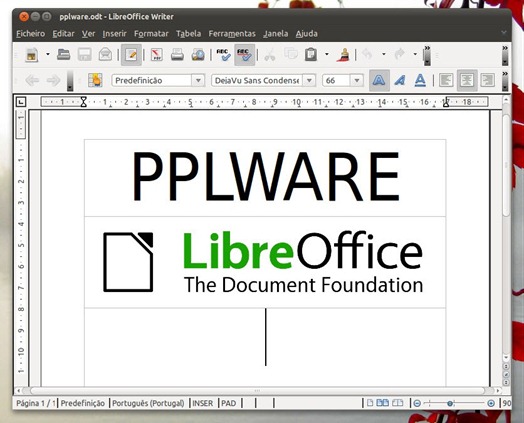Run Spelling and Grammar check icon
The image size is (524, 423).
[x=223, y=54]
